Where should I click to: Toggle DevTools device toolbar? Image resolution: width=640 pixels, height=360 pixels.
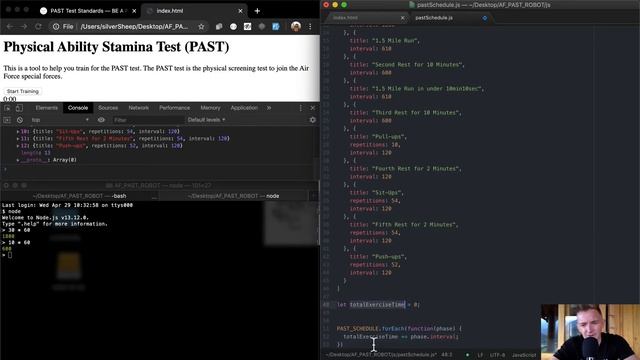[x=19, y=108]
